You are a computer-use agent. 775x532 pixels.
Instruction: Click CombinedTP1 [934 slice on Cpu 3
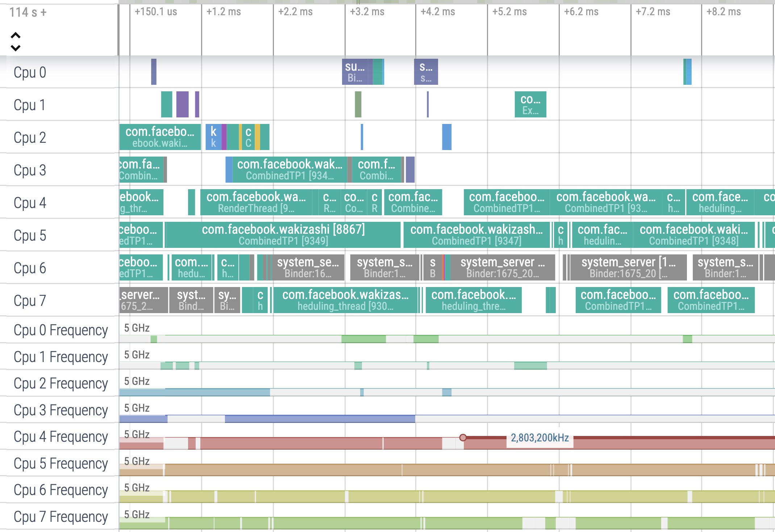(x=289, y=170)
